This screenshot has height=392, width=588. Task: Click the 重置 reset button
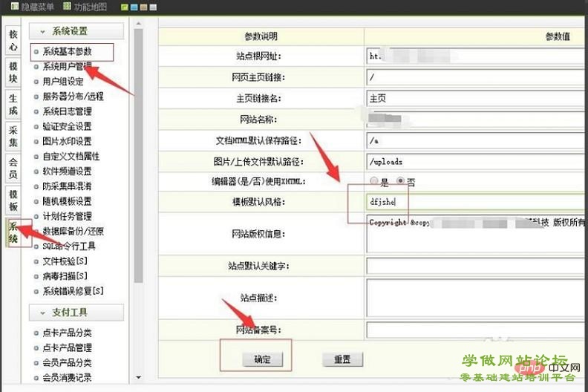pos(342,359)
